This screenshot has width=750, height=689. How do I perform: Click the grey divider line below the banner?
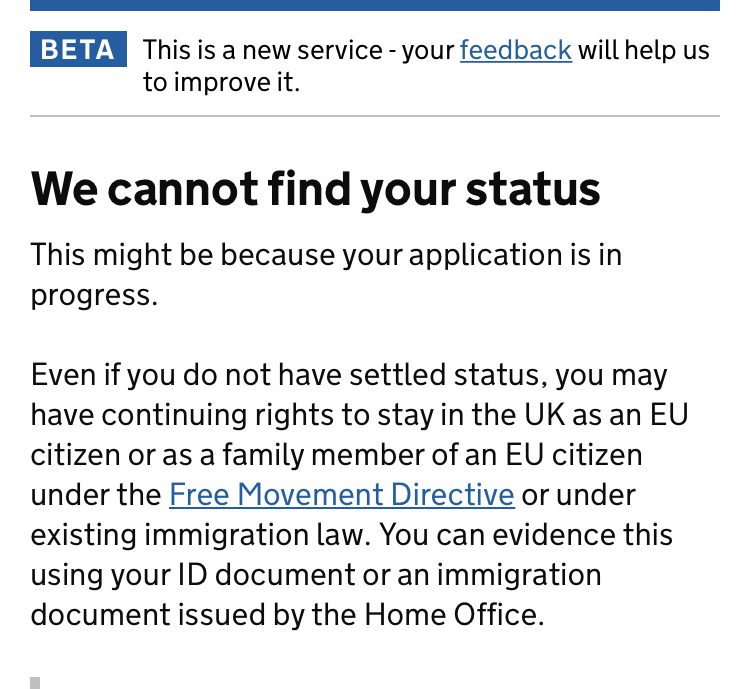(374, 116)
